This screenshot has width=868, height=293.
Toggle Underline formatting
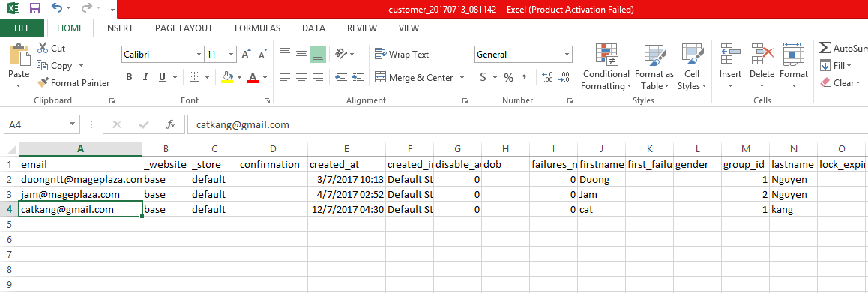(162, 77)
